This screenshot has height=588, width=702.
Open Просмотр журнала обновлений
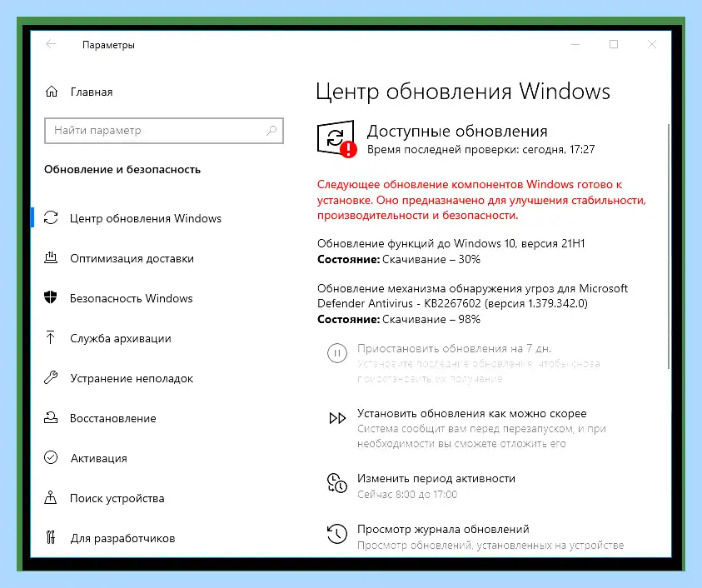(443, 530)
